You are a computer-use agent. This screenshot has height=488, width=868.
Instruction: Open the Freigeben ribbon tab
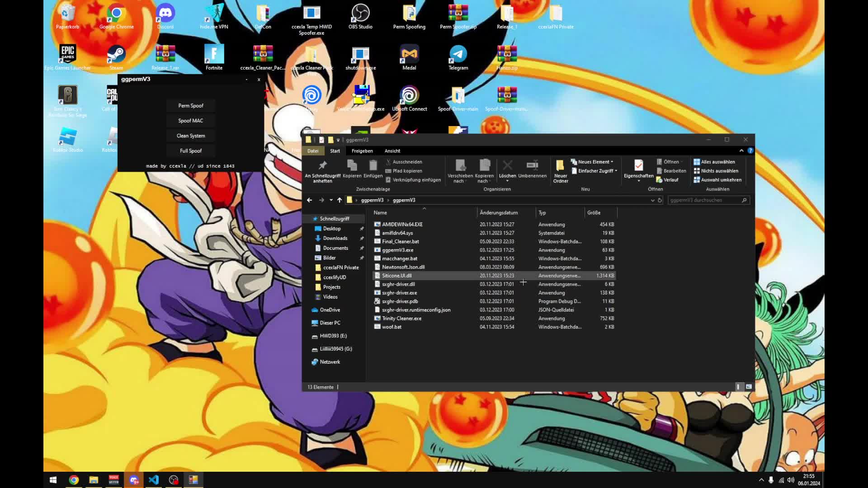tap(362, 151)
